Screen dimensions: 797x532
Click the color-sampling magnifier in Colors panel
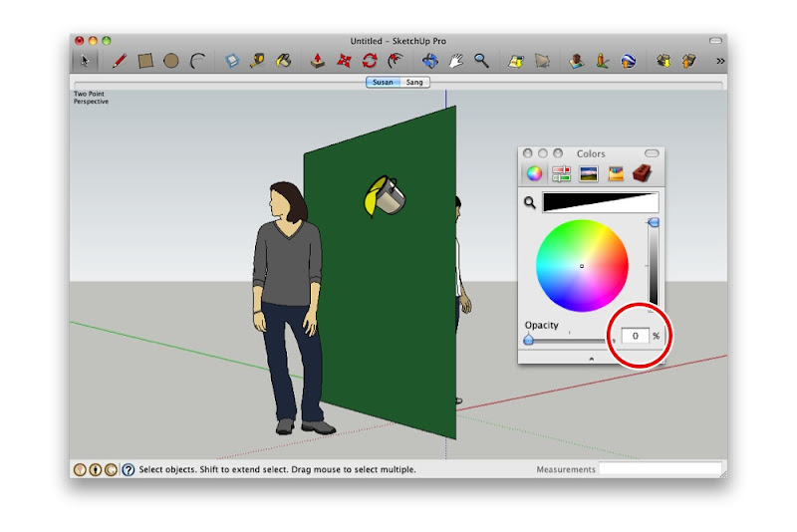click(530, 203)
